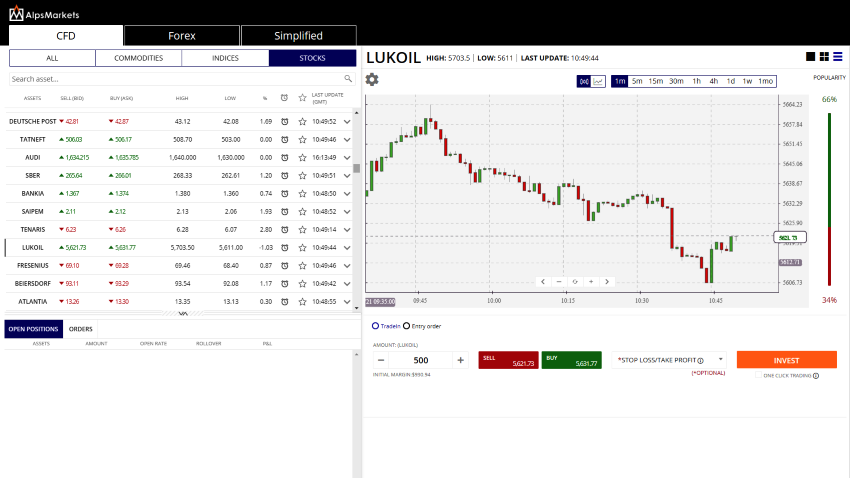Screen dimensions: 850x478
Task: Switch to Forex tab
Action: (x=182, y=36)
